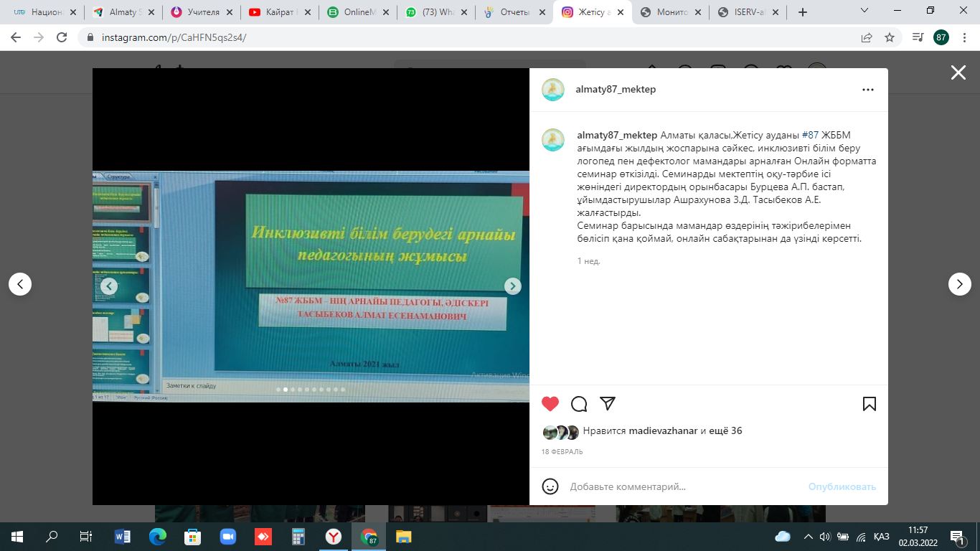The height and width of the screenshot is (551, 980).
Task: Launch Word from the taskbar
Action: click(122, 537)
